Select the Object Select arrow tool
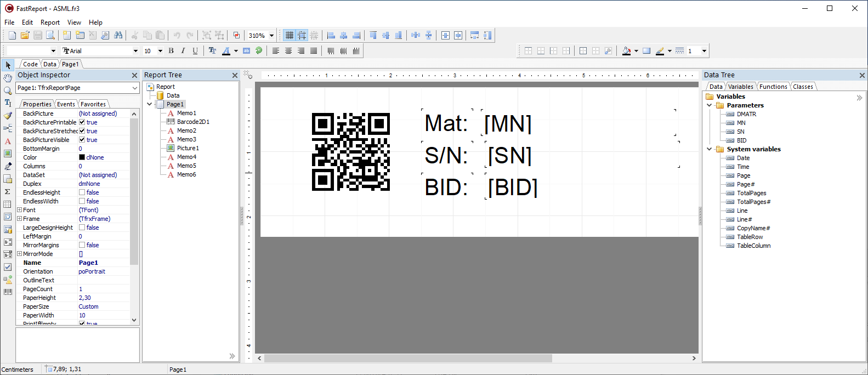The height and width of the screenshot is (375, 868). pos(8,65)
